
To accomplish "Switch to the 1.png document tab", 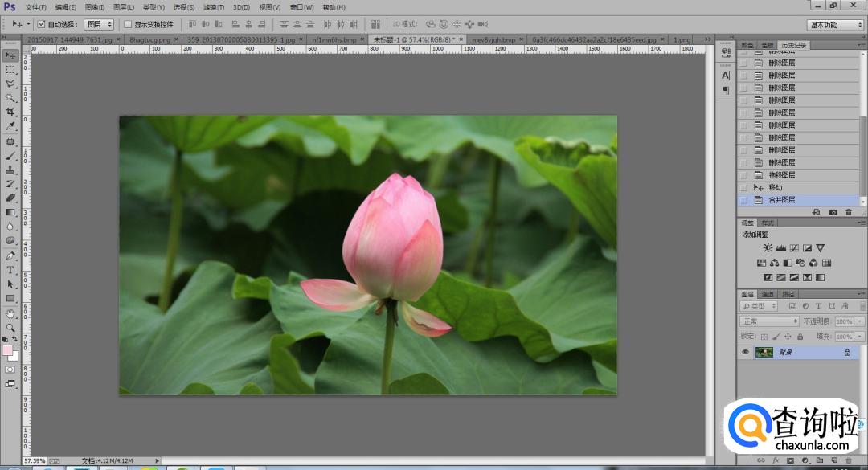I will click(x=682, y=39).
